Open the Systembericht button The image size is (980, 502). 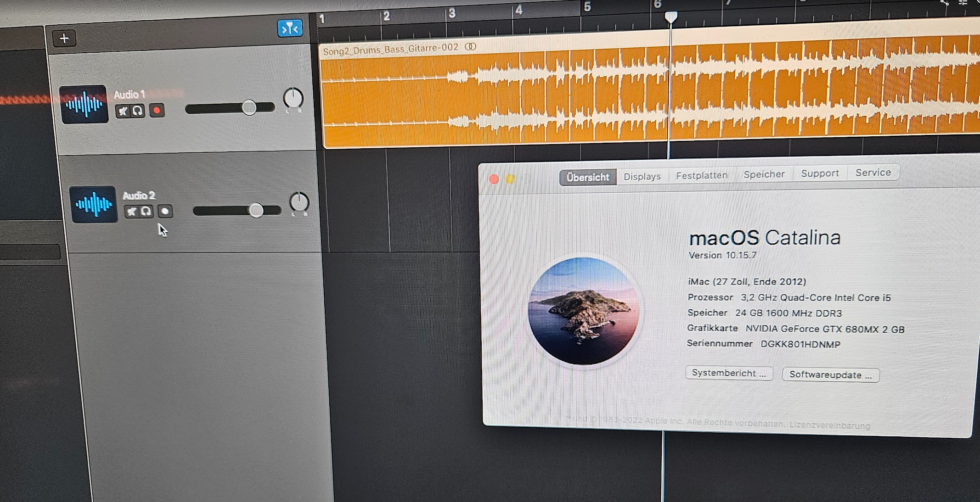(x=729, y=373)
